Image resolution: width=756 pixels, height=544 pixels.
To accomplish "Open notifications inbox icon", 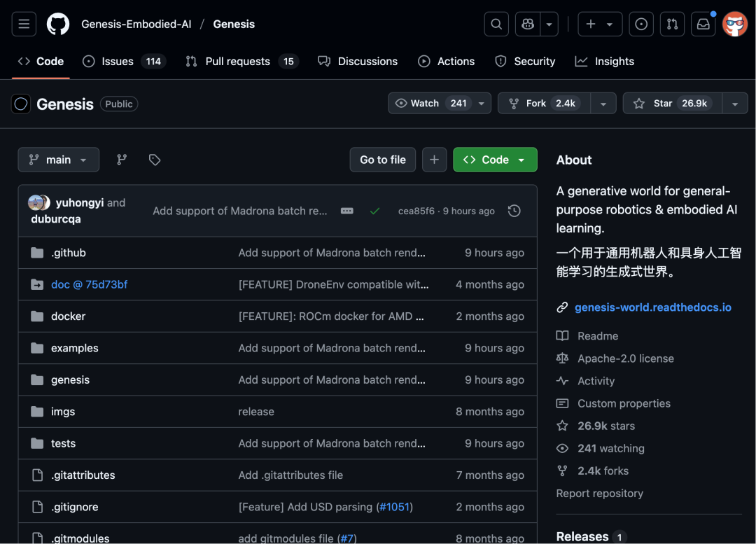I will click(703, 24).
